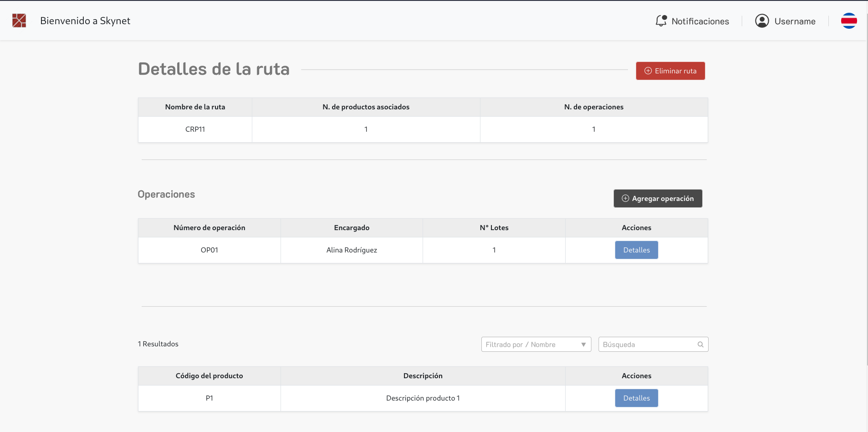
Task: Click the Operaciones section heading
Action: click(x=166, y=195)
